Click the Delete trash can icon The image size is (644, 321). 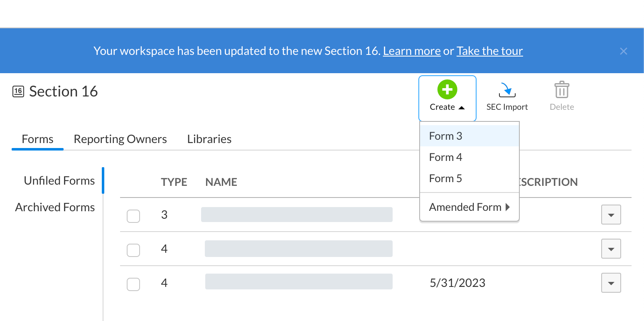tap(562, 89)
